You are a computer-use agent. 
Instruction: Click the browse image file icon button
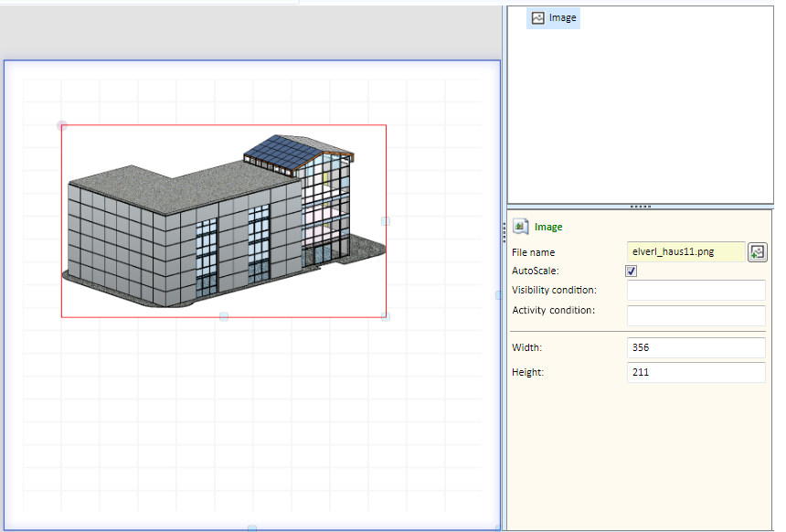pos(758,252)
